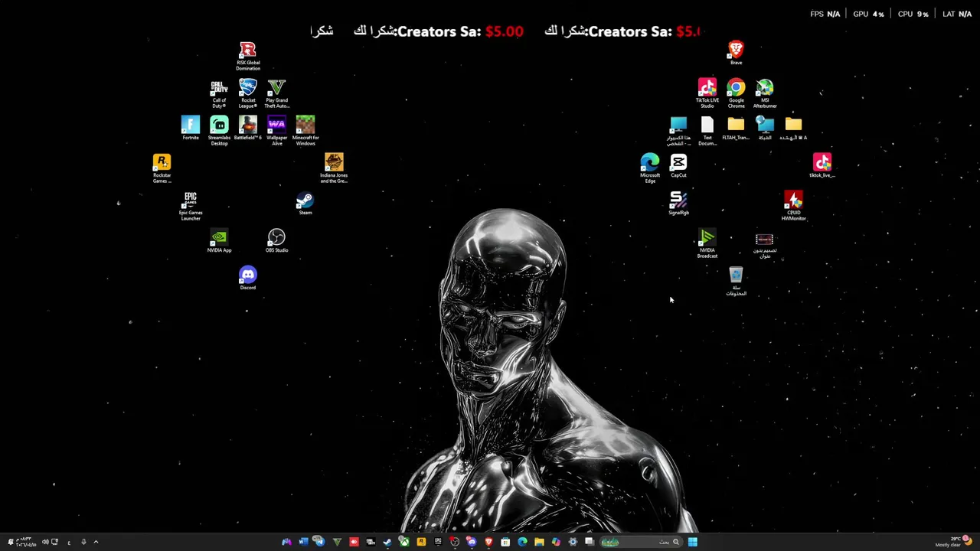Open the network tray icon

tap(55, 542)
